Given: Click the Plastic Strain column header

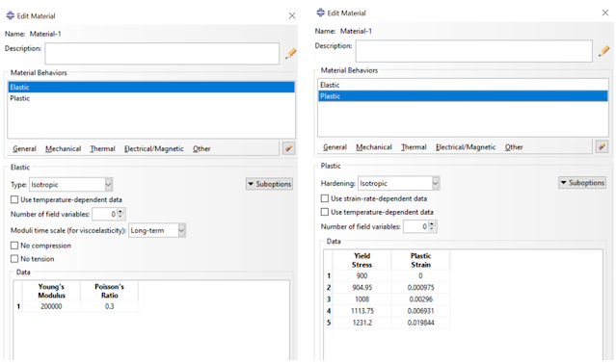Looking at the screenshot, I should (x=420, y=260).
